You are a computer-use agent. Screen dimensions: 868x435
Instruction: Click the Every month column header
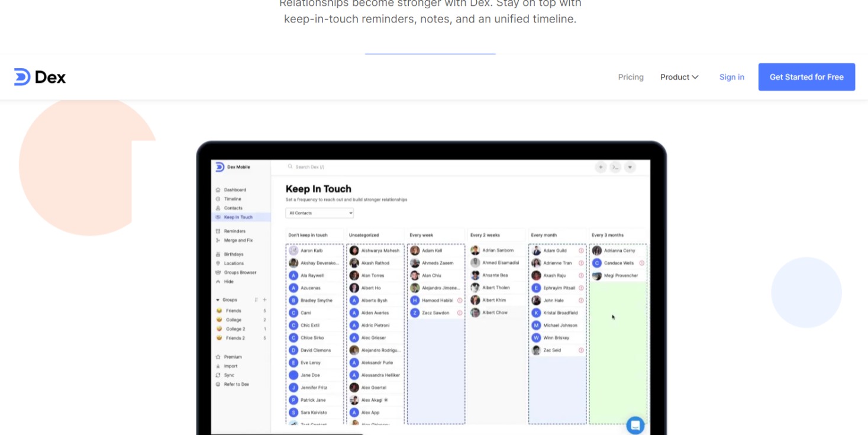coord(544,235)
